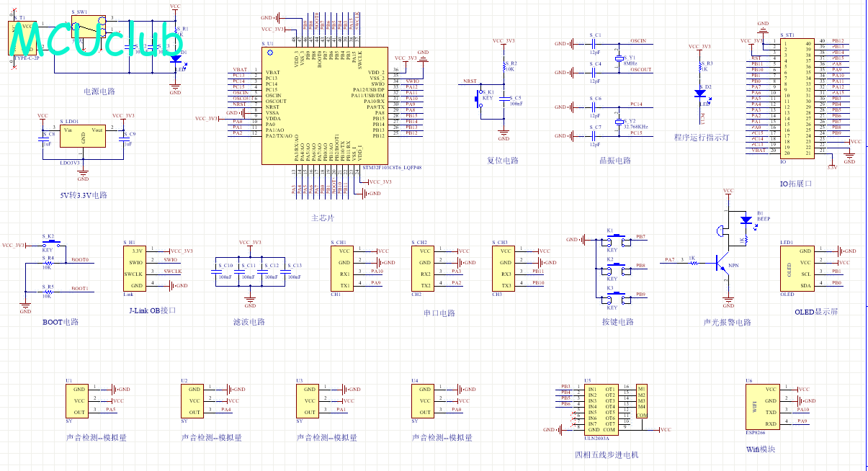Viewport: 868px width, 471px height.
Task: Click the 程序运行指示灯 label
Action: [702, 138]
